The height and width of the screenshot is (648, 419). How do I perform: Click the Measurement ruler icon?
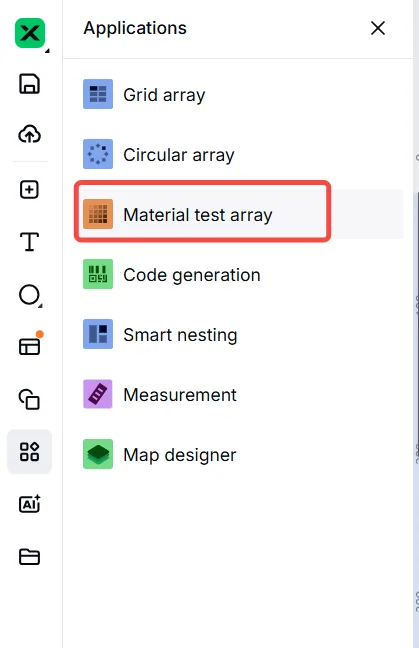pyautogui.click(x=98, y=394)
